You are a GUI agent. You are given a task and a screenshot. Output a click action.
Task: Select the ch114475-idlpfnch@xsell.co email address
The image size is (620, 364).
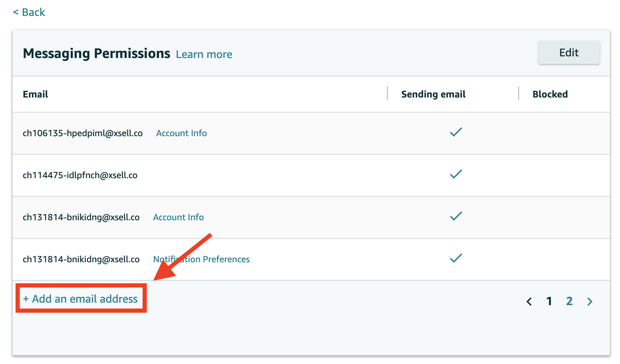click(x=80, y=175)
